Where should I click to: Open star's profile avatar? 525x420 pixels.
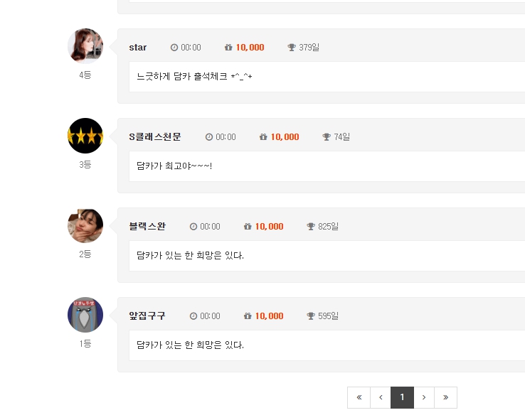pos(85,46)
